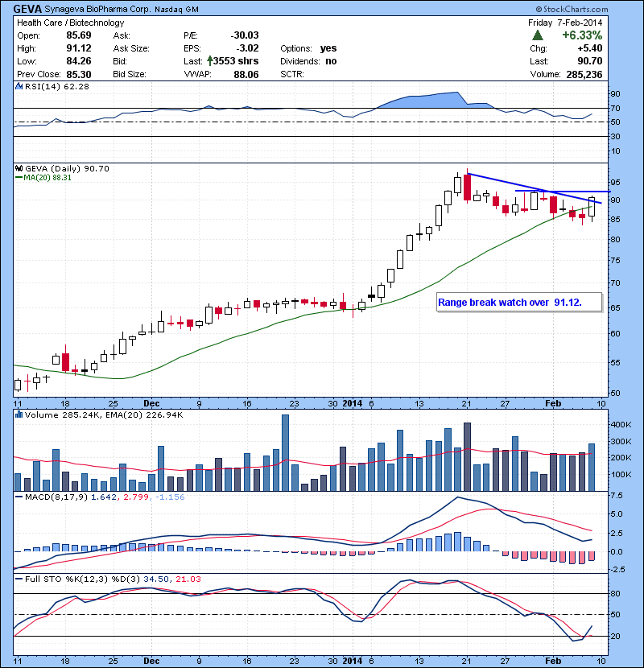Click the MACD signal value 2.799
Image resolution: width=644 pixels, height=668 pixels.
[x=136, y=497]
